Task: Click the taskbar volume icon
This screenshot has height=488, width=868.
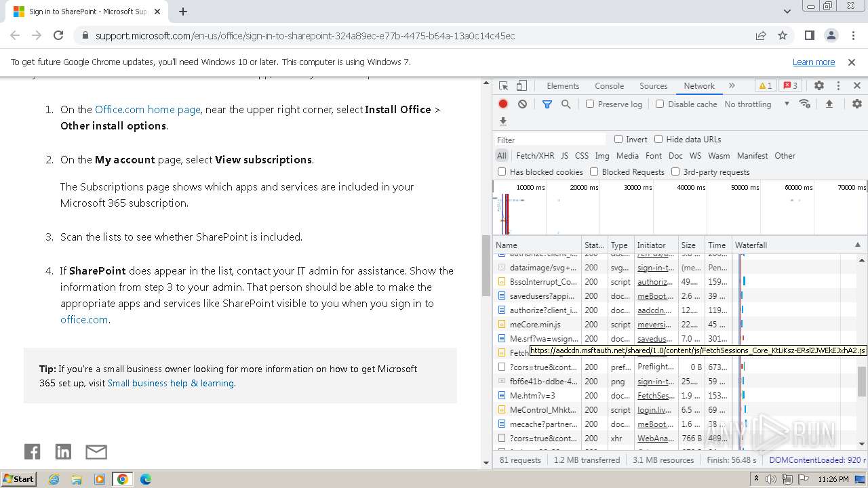Action: coord(771,479)
